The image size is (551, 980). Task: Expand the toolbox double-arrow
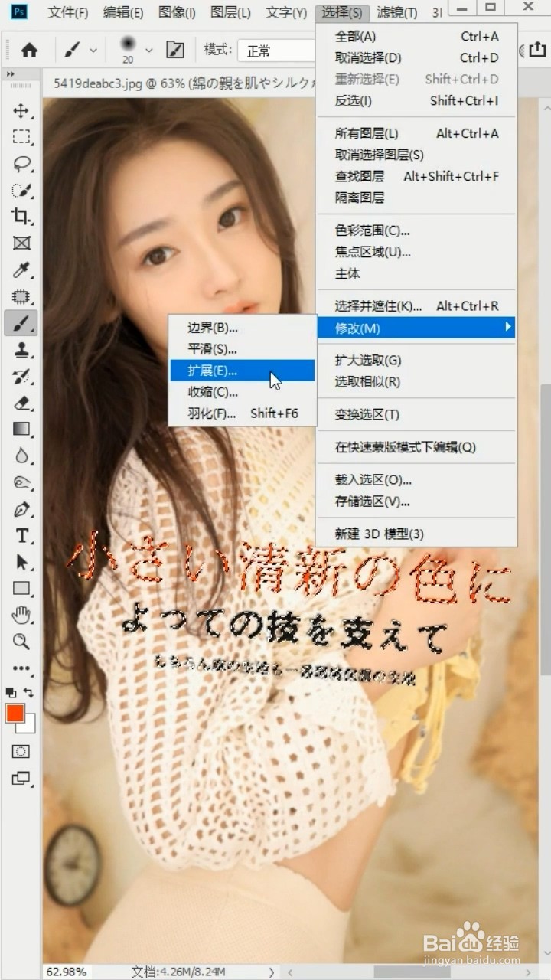pos(11,73)
